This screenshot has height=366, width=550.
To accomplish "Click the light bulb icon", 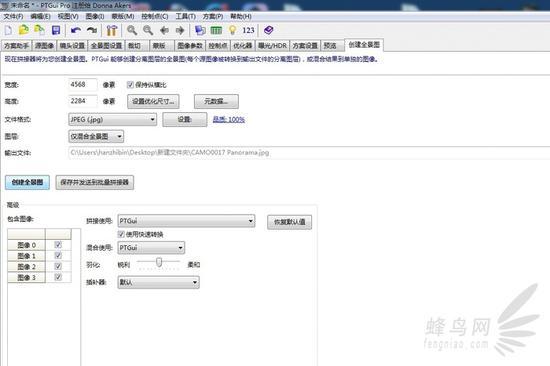I will coord(232,31).
